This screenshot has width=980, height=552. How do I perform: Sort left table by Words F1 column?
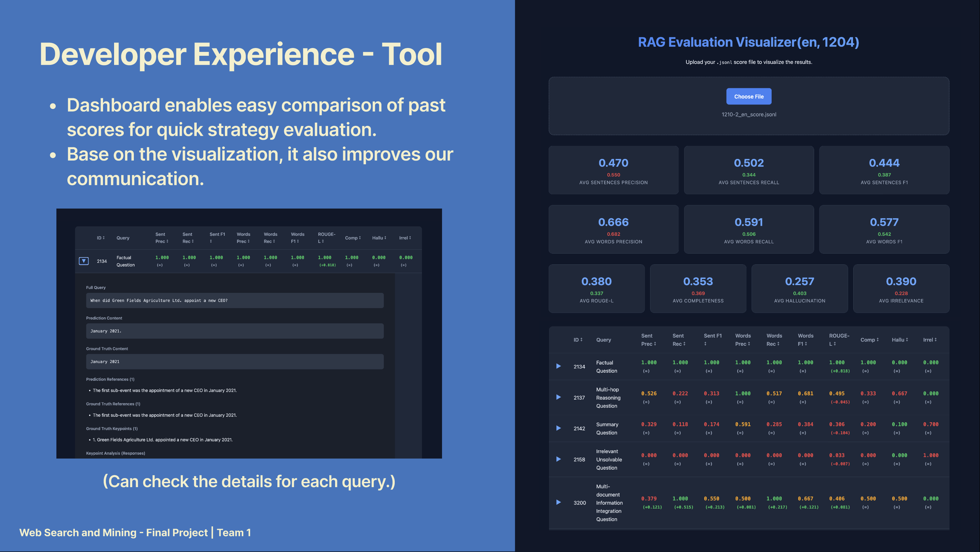coord(297,237)
